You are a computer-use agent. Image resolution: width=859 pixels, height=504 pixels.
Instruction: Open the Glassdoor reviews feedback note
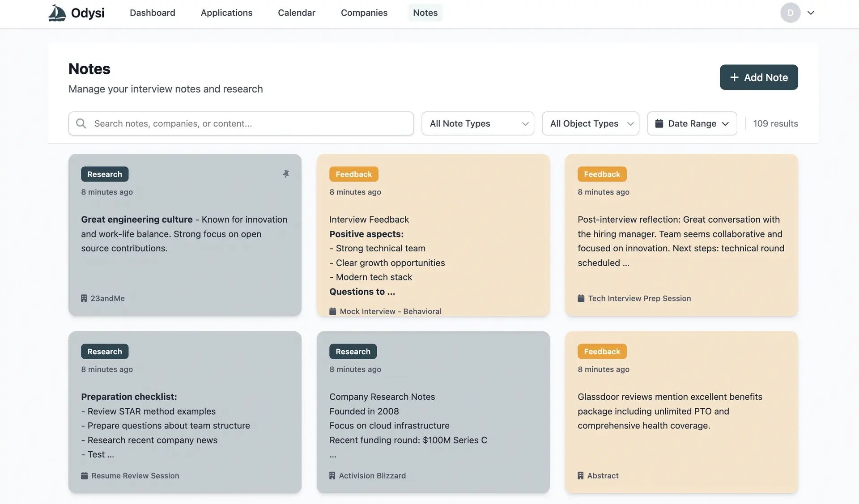(x=681, y=412)
